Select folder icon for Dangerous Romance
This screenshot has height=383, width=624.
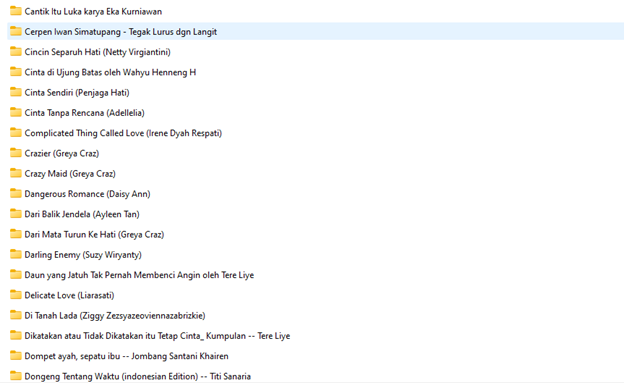tap(16, 194)
